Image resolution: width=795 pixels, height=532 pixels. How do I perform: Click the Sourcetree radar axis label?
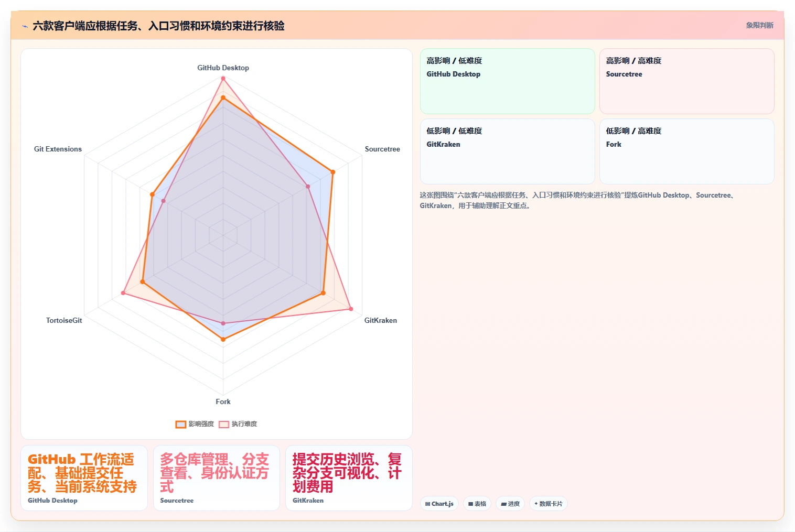coord(382,149)
